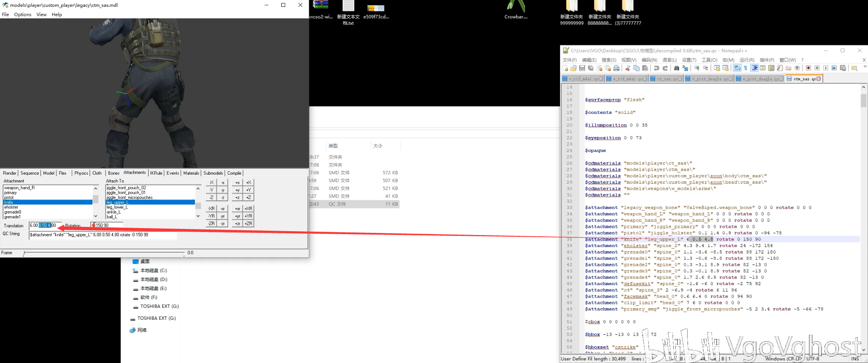Click the +YR rotation button

pos(248,216)
